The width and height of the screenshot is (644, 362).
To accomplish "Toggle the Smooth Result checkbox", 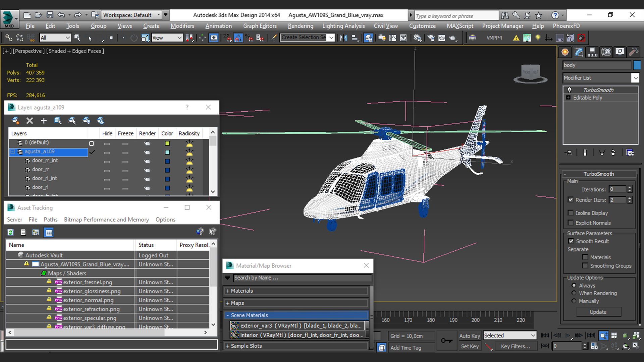I will pyautogui.click(x=571, y=241).
